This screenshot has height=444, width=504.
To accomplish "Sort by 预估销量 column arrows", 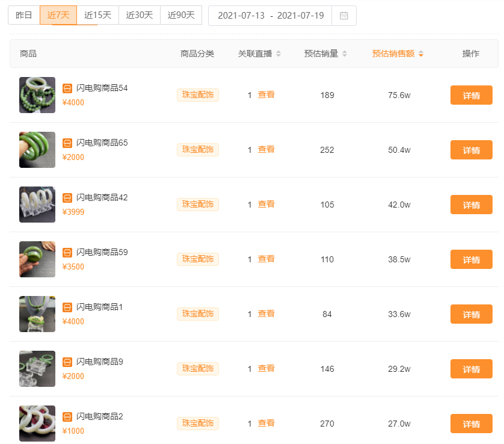I will [x=345, y=54].
